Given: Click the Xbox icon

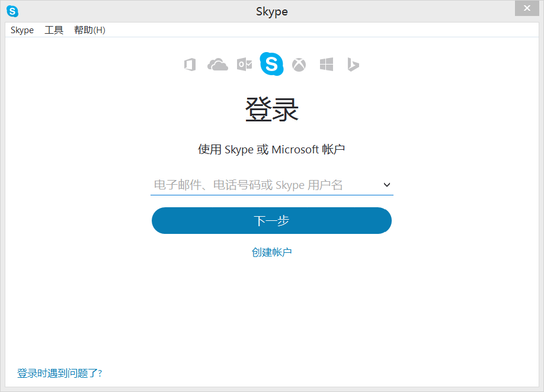Looking at the screenshot, I should click(299, 65).
